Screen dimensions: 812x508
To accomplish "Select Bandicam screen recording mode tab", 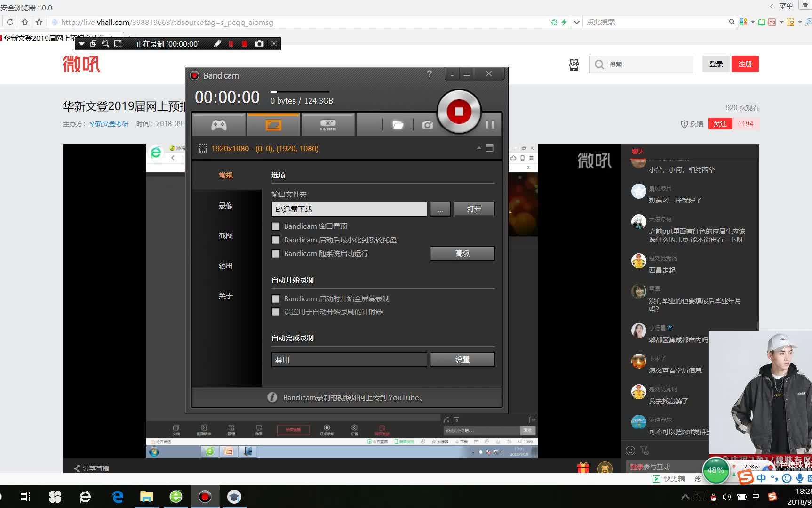I will point(273,125).
